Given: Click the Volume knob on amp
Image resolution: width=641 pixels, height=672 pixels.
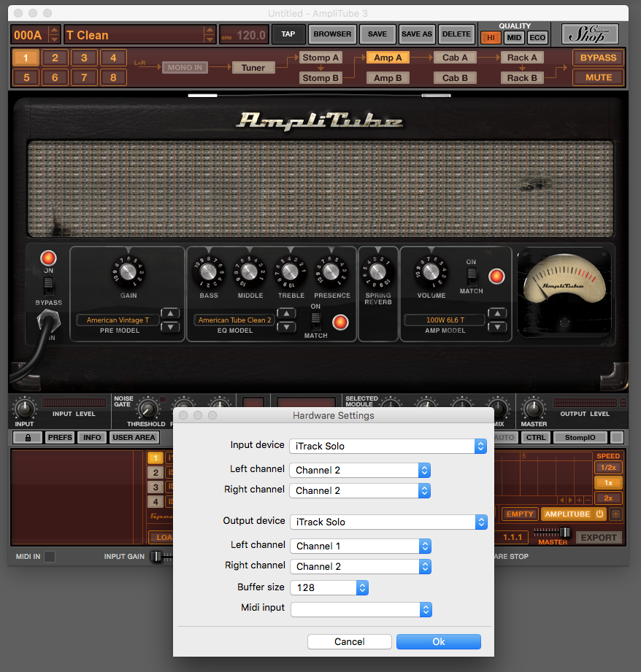Looking at the screenshot, I should [431, 271].
